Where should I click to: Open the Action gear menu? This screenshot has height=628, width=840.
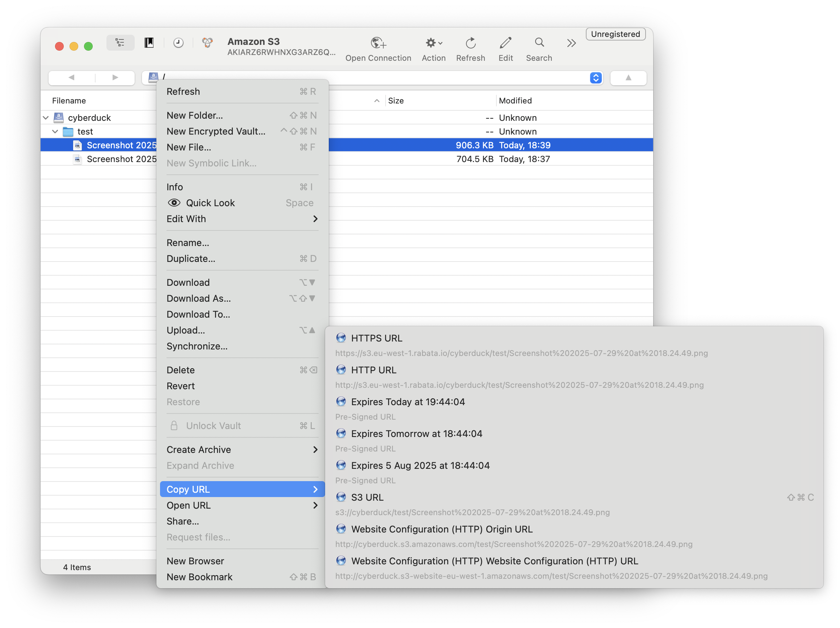tap(433, 43)
